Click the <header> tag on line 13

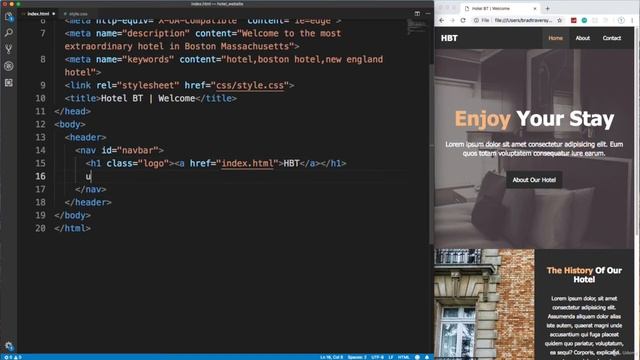click(85, 138)
